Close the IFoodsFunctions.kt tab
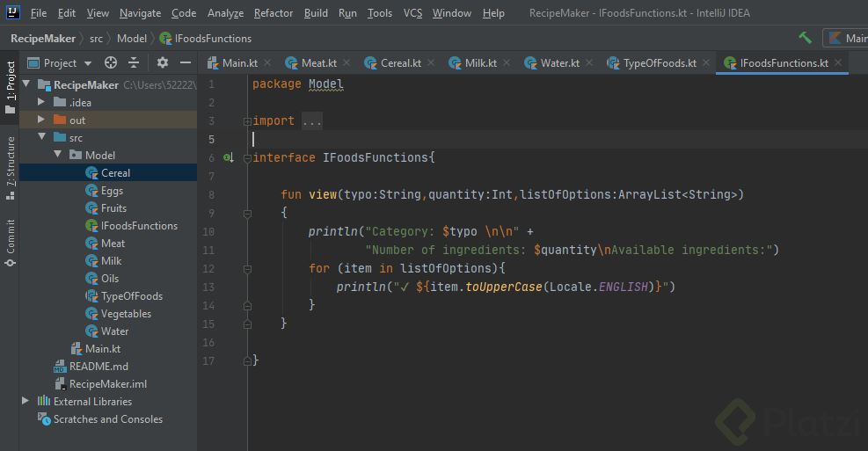 coord(838,63)
